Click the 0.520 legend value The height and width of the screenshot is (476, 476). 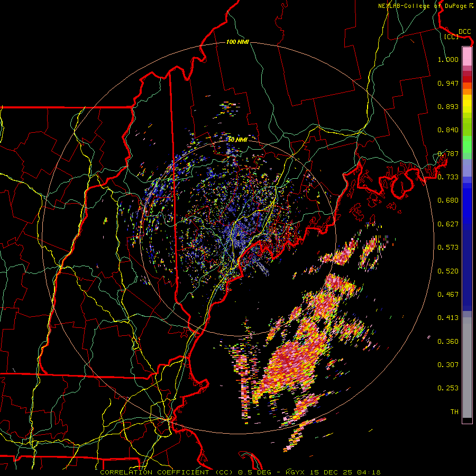tap(448, 271)
